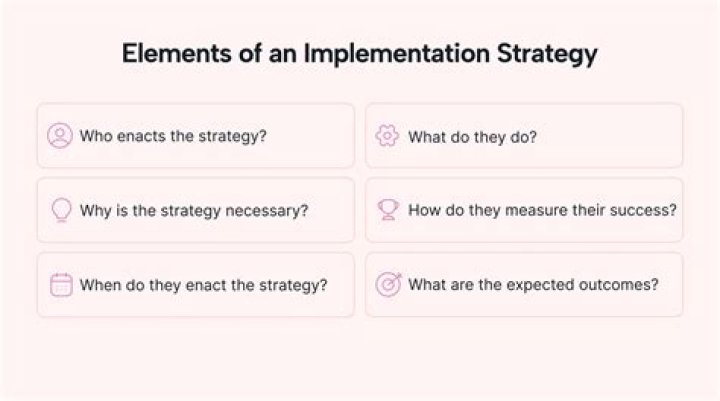Click the word 'Strategy' in the title
Screen dimensions: 720x401
[547, 54]
